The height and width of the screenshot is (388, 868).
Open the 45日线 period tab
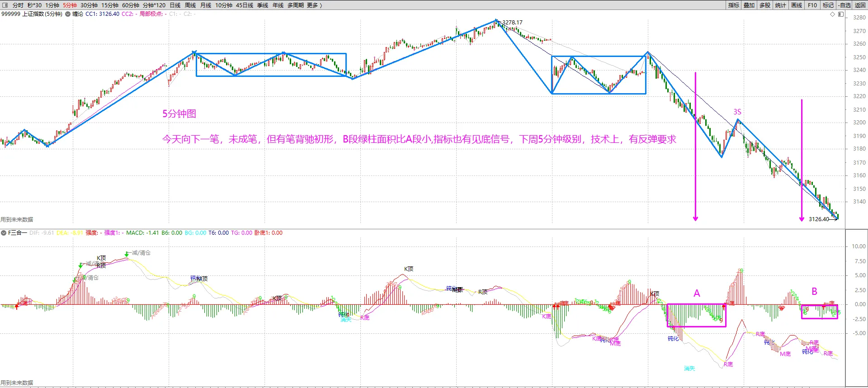pyautogui.click(x=245, y=5)
